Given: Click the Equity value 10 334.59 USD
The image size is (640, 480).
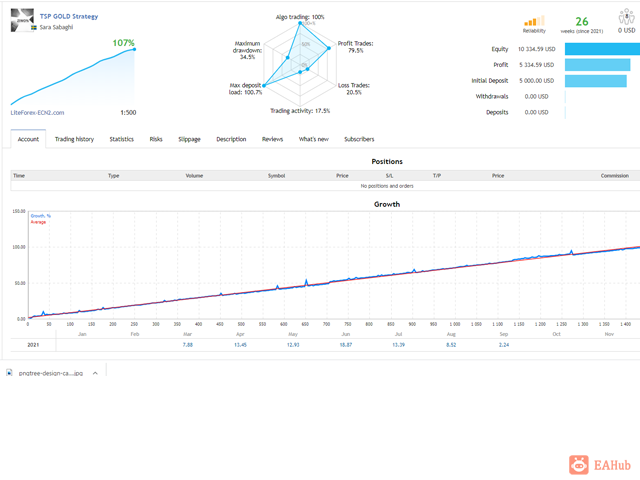Looking at the screenshot, I should tap(537, 49).
